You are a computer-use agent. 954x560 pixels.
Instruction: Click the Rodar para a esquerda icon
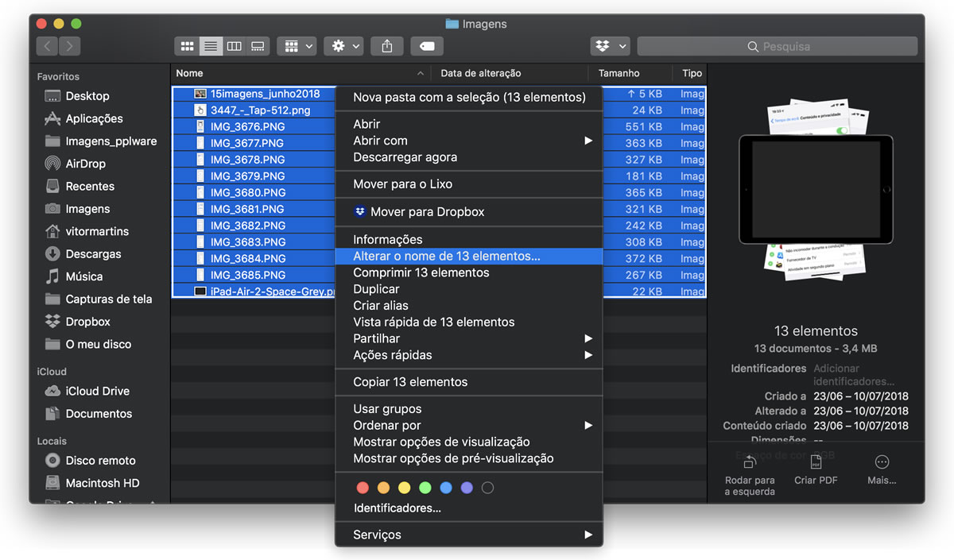749,462
